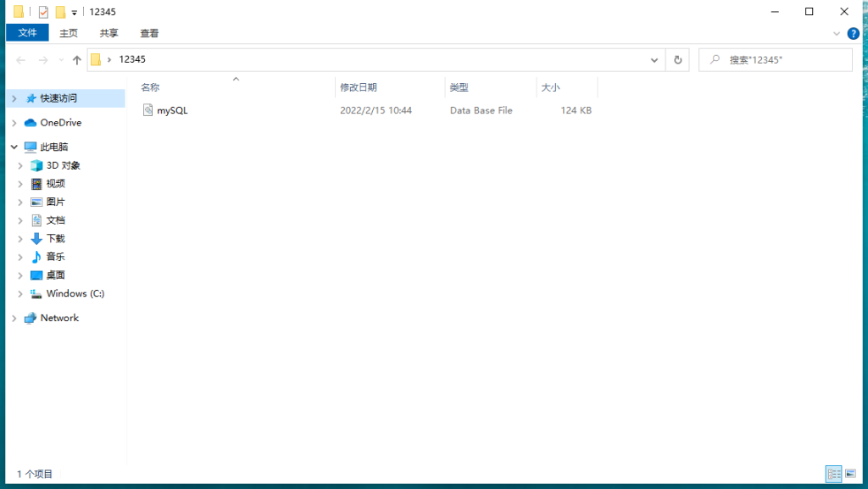
Task: Open the 3D 对象 folder
Action: tap(63, 165)
